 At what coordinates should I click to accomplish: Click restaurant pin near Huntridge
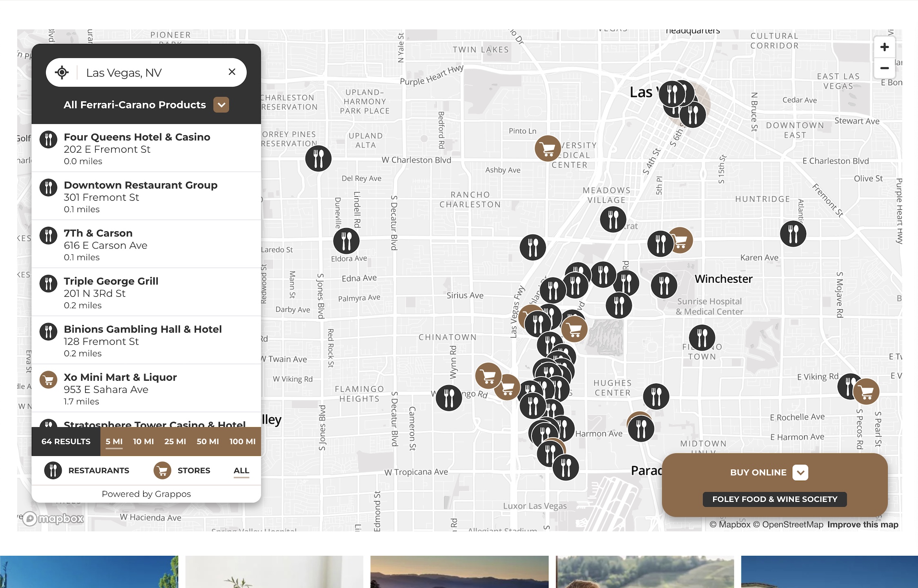793,234
